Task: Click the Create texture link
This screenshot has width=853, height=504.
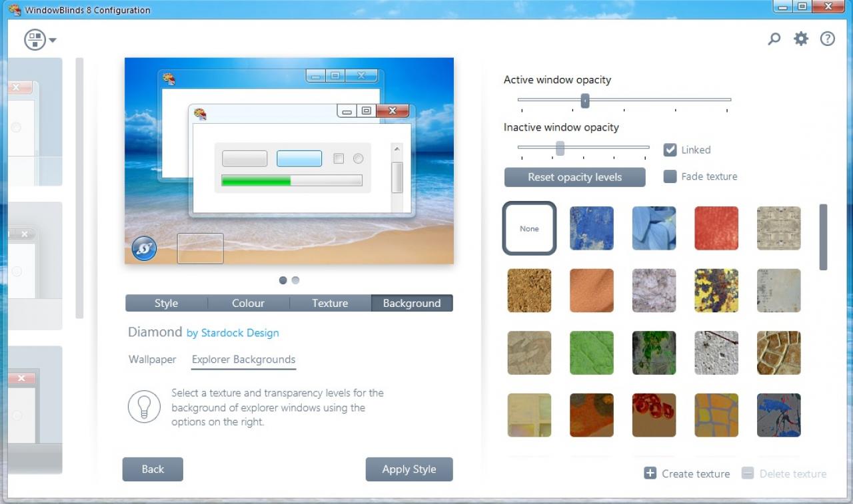Action: [x=696, y=474]
